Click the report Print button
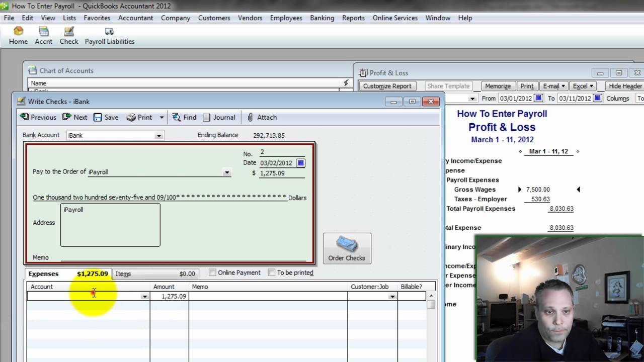 pyautogui.click(x=527, y=86)
